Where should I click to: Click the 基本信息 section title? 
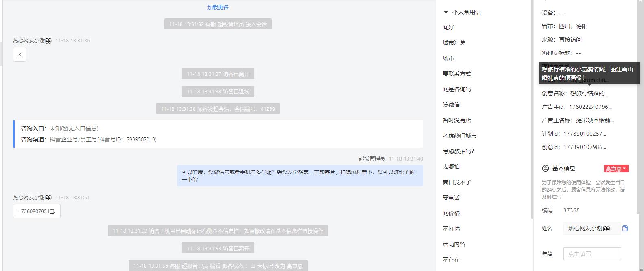pyautogui.click(x=563, y=168)
